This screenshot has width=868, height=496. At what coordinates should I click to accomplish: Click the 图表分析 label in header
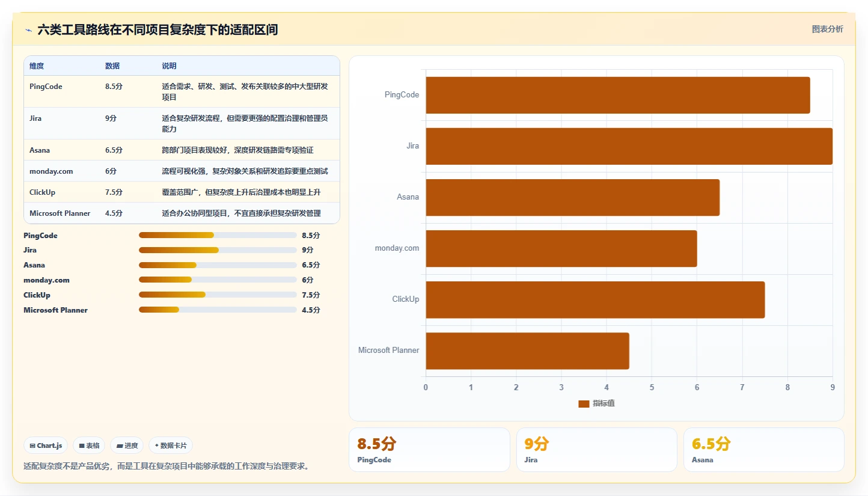coord(827,29)
